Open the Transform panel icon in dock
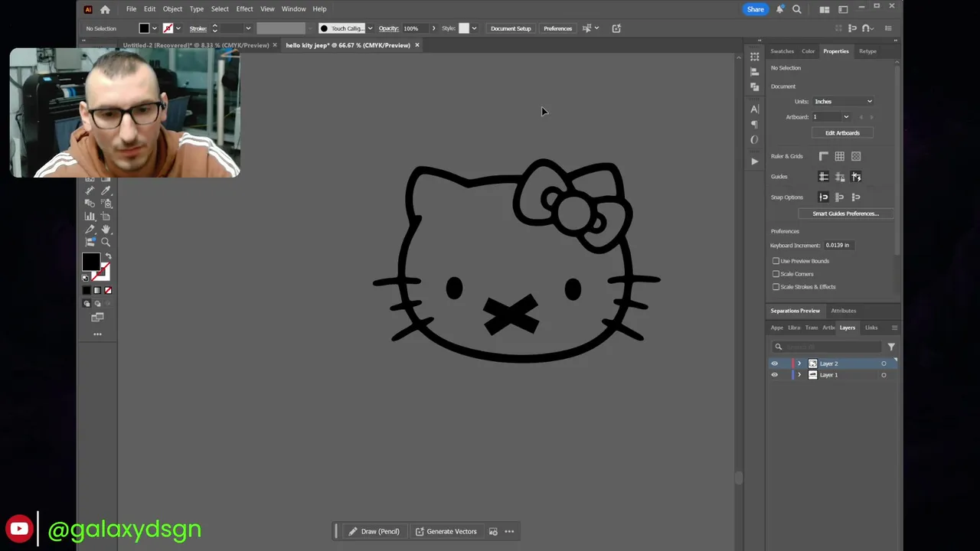 754,57
